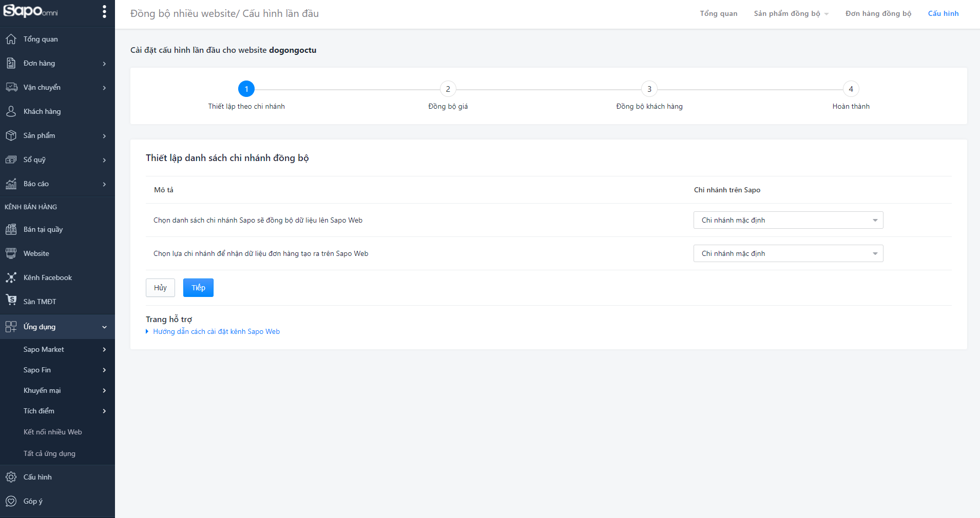This screenshot has width=980, height=518.
Task: Click the Hủy cancel button
Action: click(x=160, y=288)
